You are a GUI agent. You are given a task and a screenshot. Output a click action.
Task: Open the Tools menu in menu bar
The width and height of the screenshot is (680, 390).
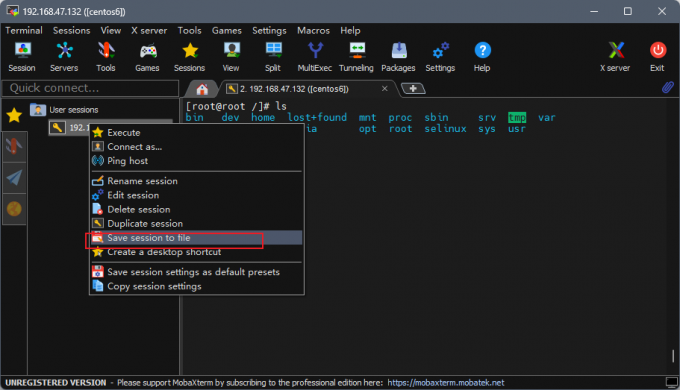click(x=190, y=30)
